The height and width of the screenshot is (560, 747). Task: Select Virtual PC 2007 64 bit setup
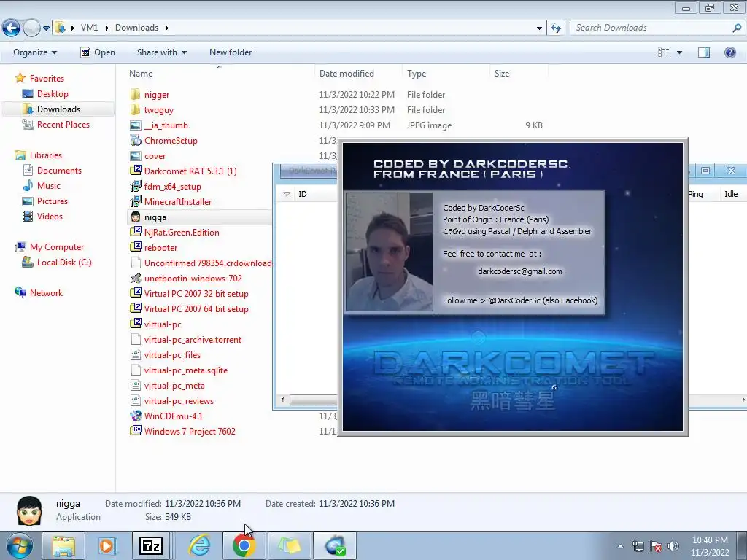[196, 309]
